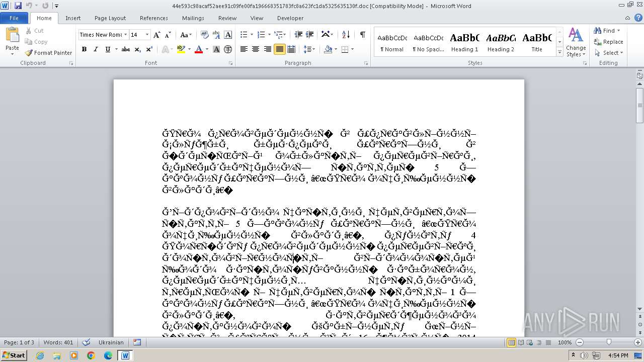Sort the selected text
This screenshot has height=362, width=644.
346,35
